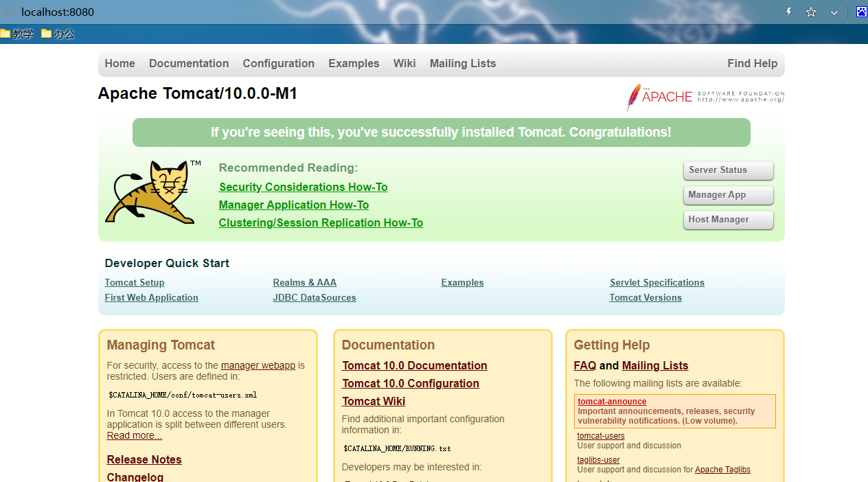The height and width of the screenshot is (482, 868).
Task: Open Documentation in navigation bar
Action: (x=189, y=63)
